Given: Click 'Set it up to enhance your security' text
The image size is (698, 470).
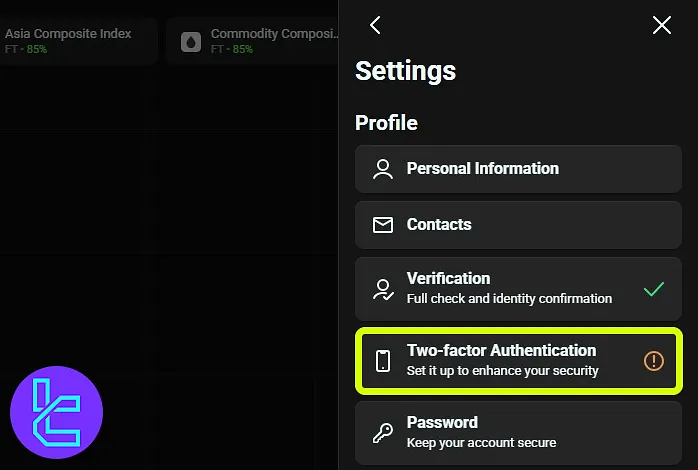Looking at the screenshot, I should coord(503,371).
